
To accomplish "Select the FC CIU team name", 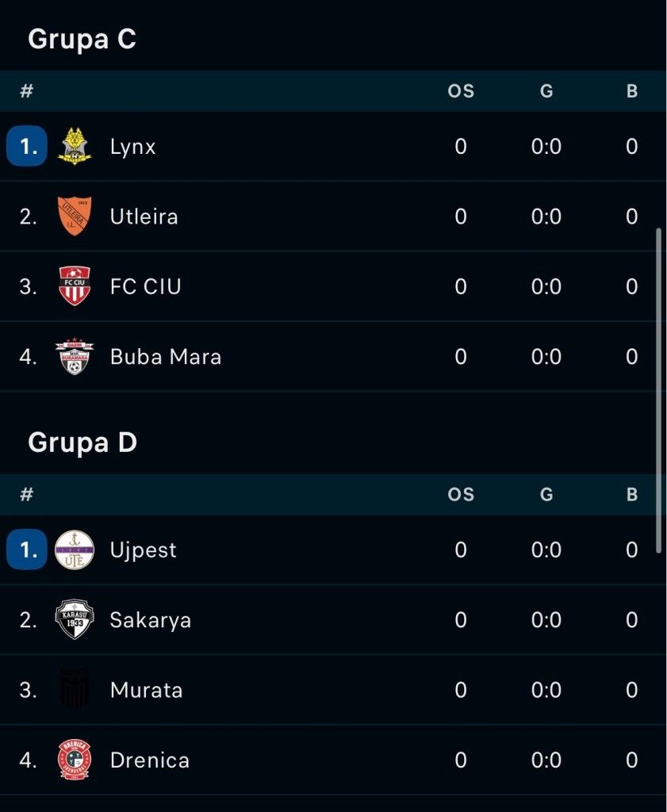I will coord(145,286).
